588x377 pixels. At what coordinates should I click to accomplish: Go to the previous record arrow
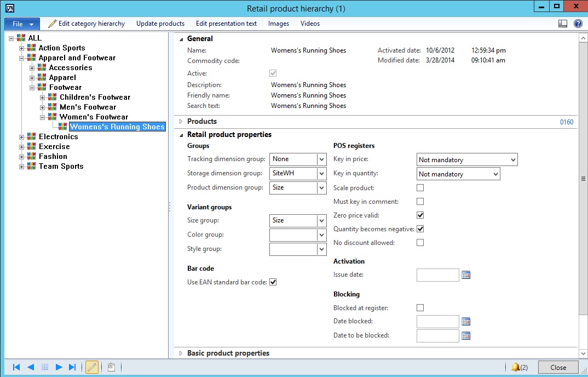tap(31, 367)
